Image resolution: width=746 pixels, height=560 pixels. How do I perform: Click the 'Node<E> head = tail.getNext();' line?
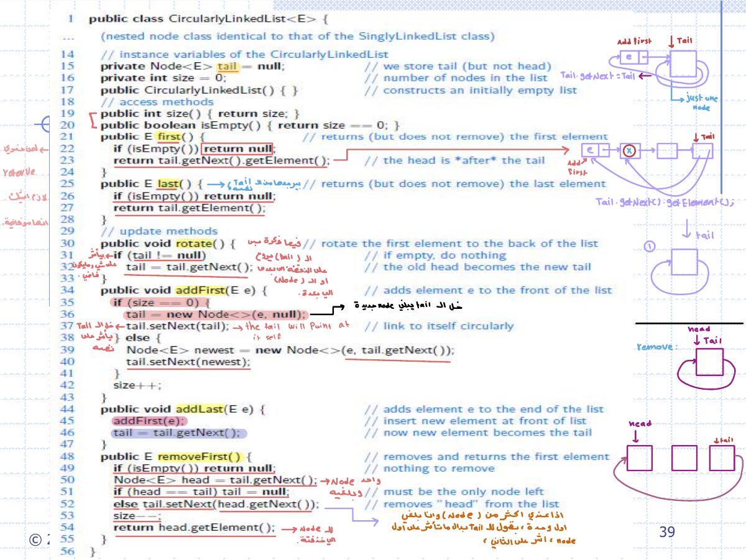[215, 480]
